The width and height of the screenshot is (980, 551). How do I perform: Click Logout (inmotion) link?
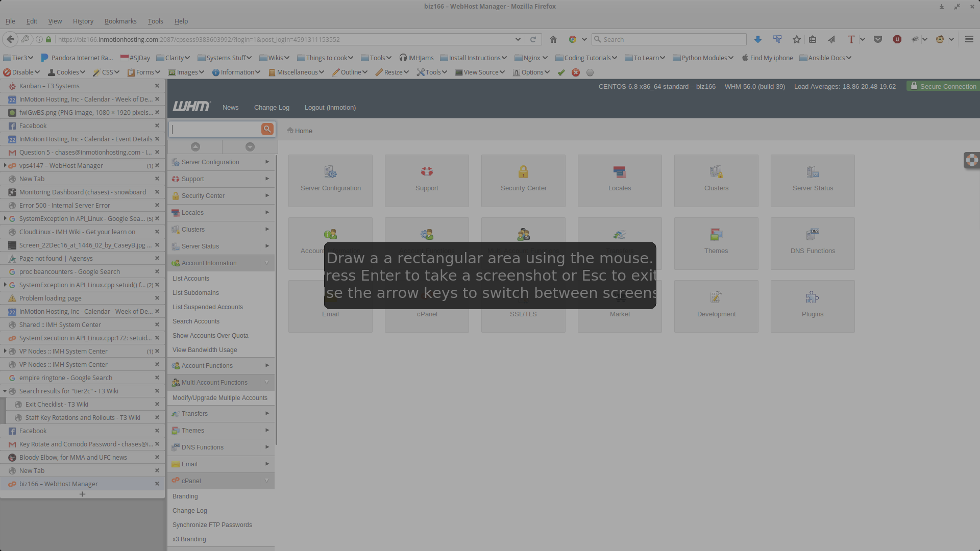[330, 107]
